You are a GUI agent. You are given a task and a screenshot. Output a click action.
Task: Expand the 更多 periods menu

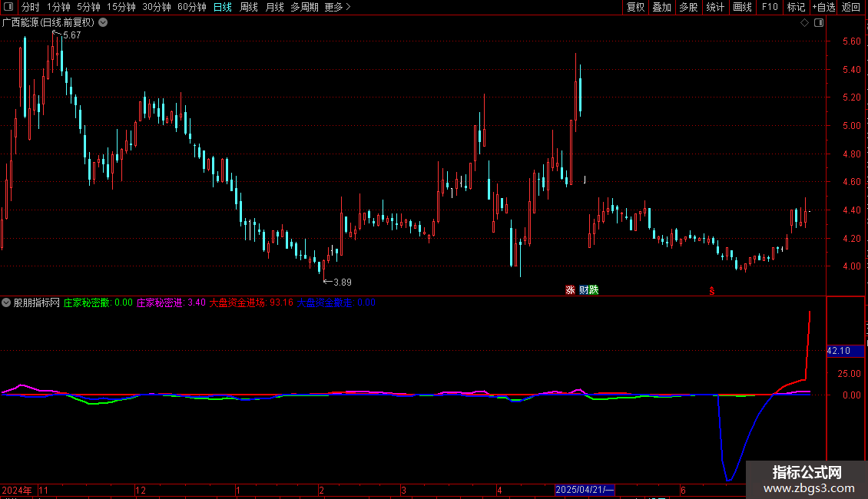click(338, 7)
